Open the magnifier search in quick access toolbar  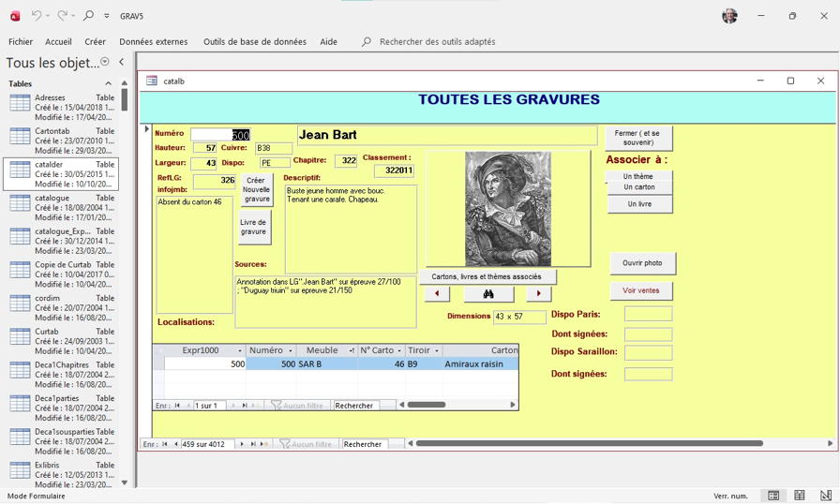pos(88,16)
